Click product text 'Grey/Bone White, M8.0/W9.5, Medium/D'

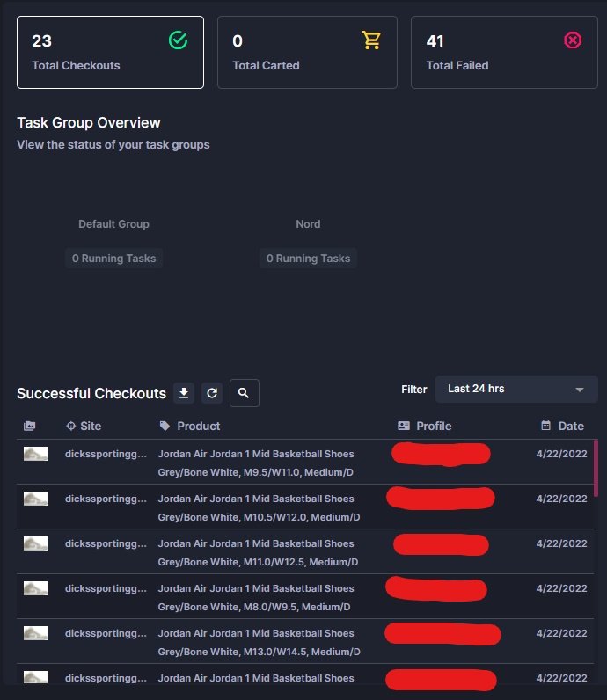point(254,607)
